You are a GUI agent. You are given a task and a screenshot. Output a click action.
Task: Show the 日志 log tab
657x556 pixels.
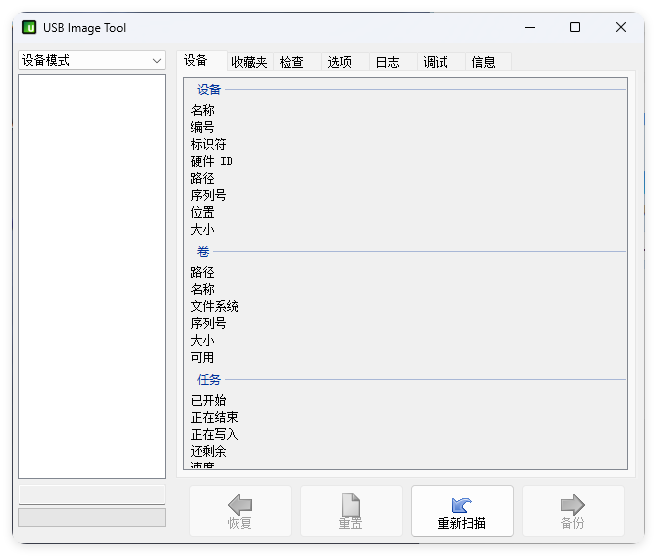[388, 62]
